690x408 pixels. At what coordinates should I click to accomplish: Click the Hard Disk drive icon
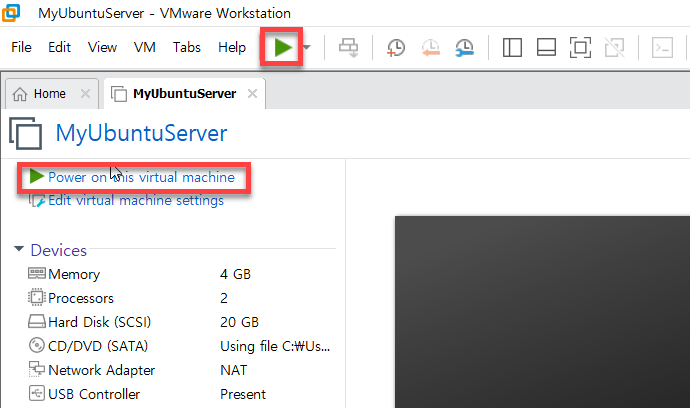(x=37, y=321)
